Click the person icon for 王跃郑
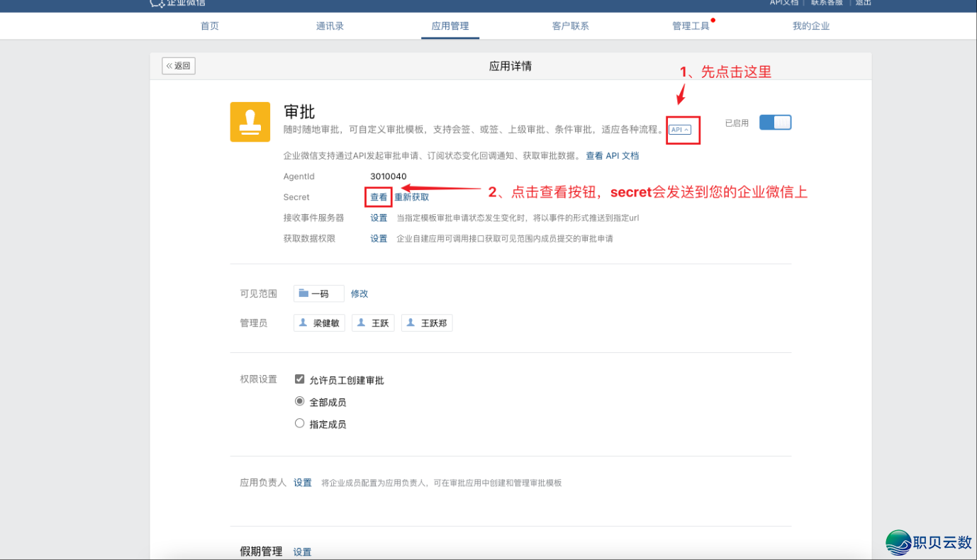 pos(411,323)
